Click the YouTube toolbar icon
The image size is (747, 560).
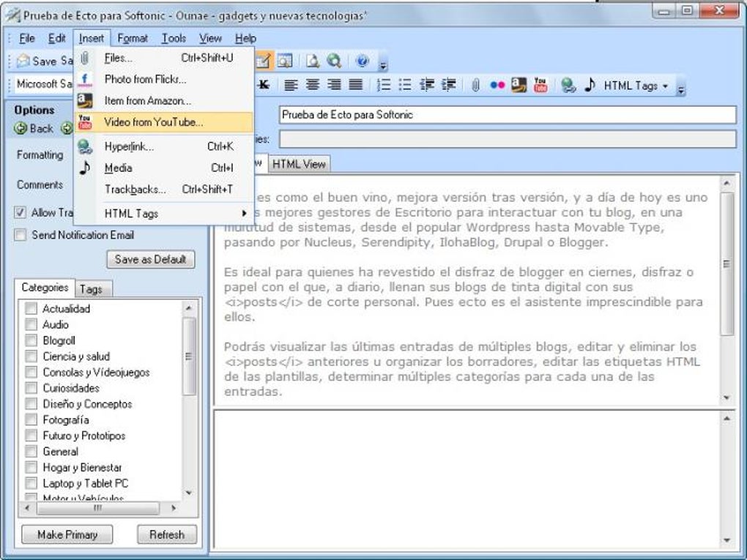[540, 85]
